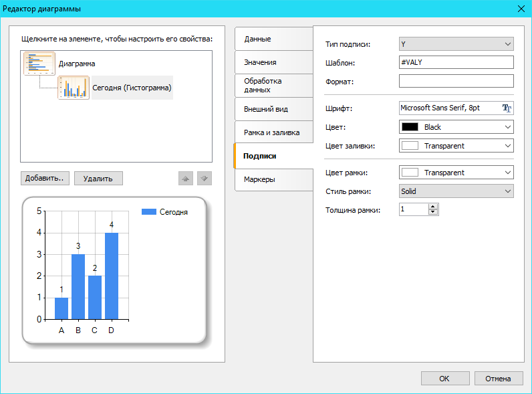Click the Диаграмма chart icon in tree
The height and width of the screenshot is (394, 532).
(x=39, y=64)
